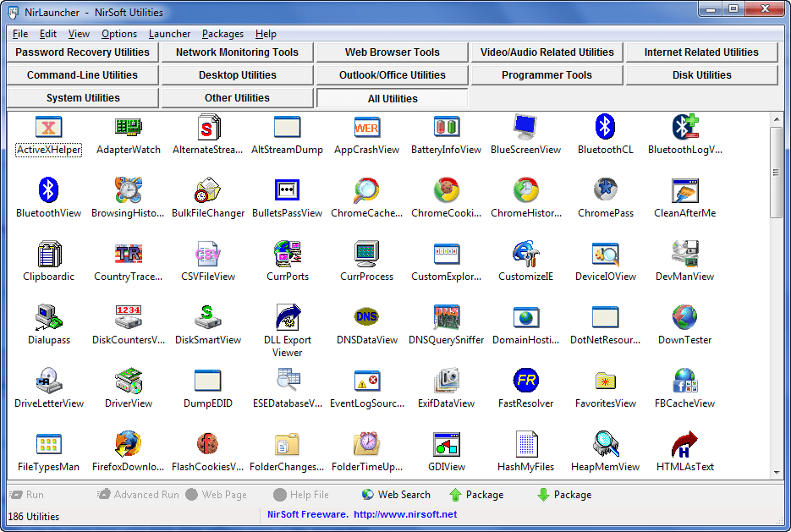Select the BluetoothCL icon
This screenshot has width=791, height=532.
click(x=605, y=127)
